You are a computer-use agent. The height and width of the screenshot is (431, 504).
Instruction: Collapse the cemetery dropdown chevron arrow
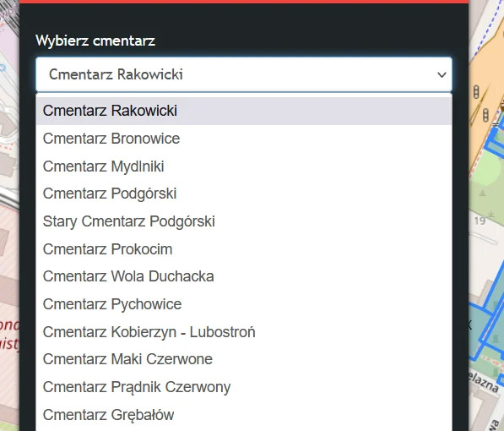(x=442, y=74)
